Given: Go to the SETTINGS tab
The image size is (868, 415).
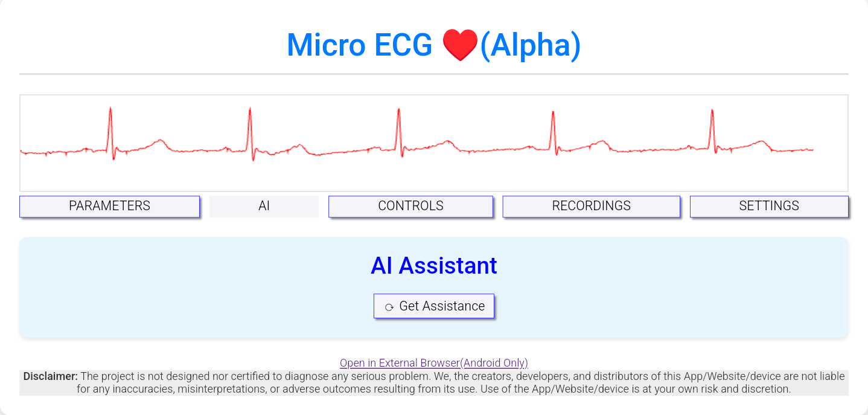Looking at the screenshot, I should coord(769,206).
